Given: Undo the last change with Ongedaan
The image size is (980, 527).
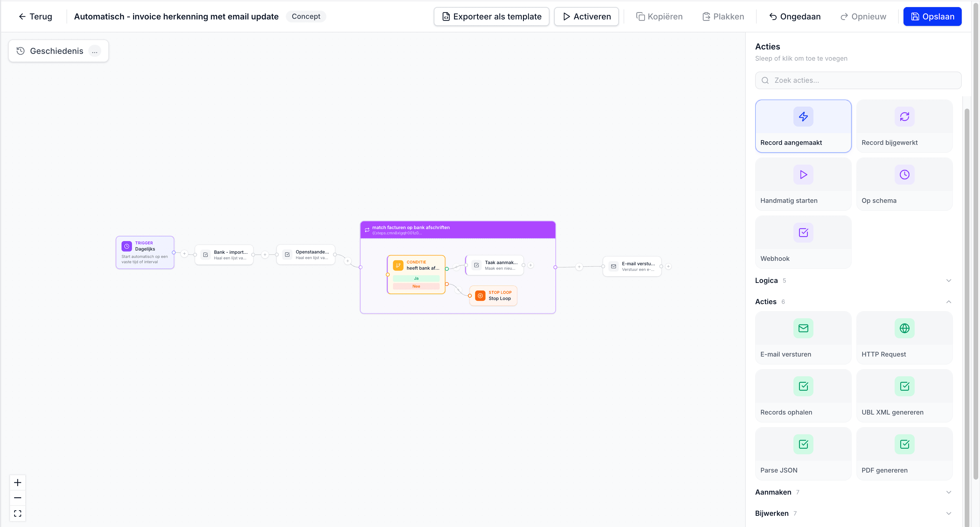Looking at the screenshot, I should [795, 16].
